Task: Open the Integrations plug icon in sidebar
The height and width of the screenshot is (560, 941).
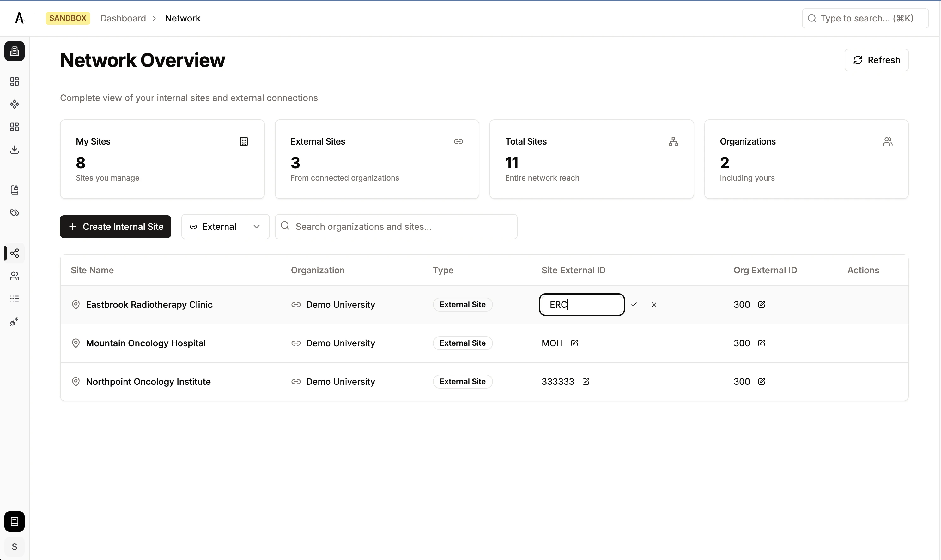Action: pyautogui.click(x=14, y=321)
